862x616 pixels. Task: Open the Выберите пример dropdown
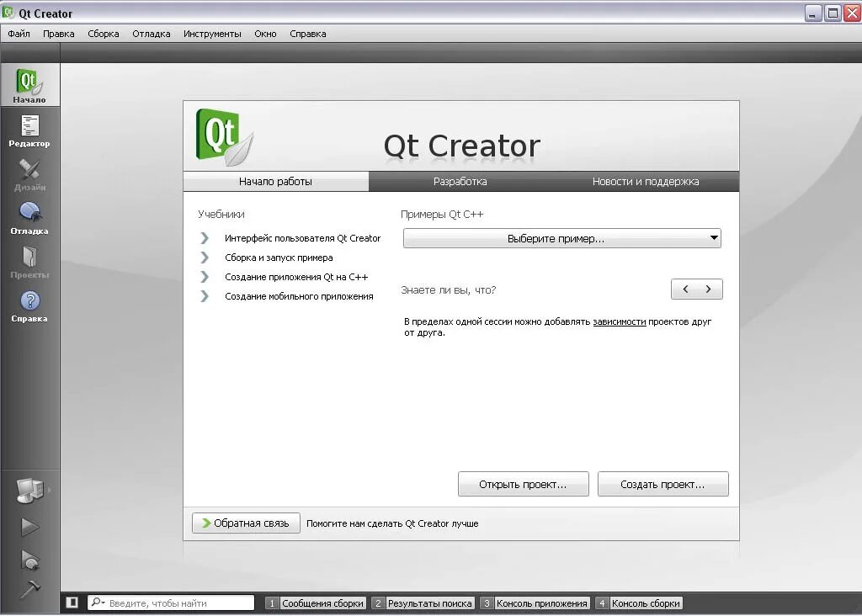(x=561, y=238)
